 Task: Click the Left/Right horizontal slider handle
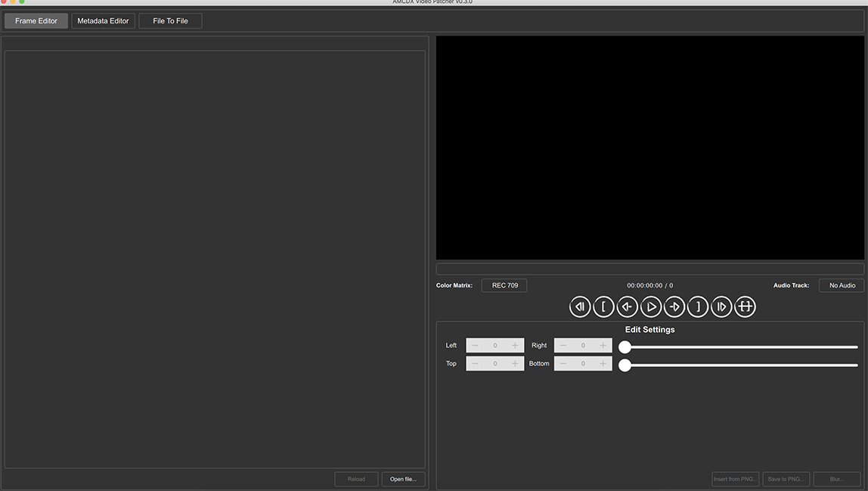tap(625, 347)
